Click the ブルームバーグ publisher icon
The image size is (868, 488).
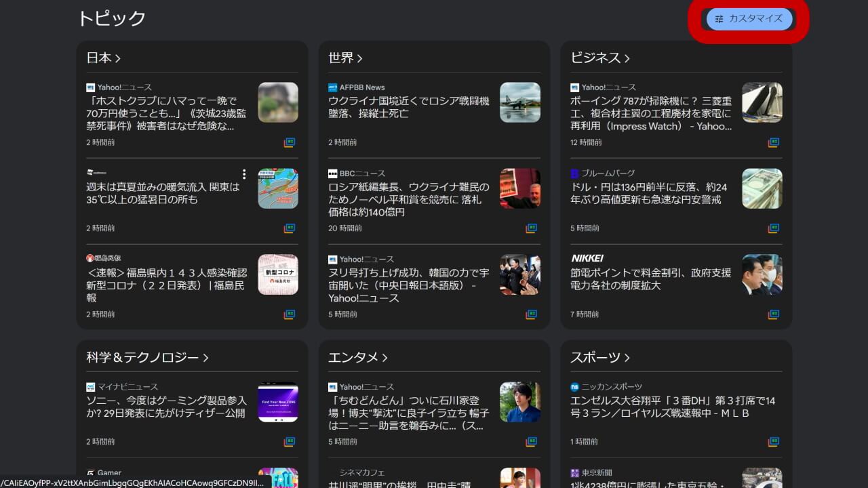point(574,173)
